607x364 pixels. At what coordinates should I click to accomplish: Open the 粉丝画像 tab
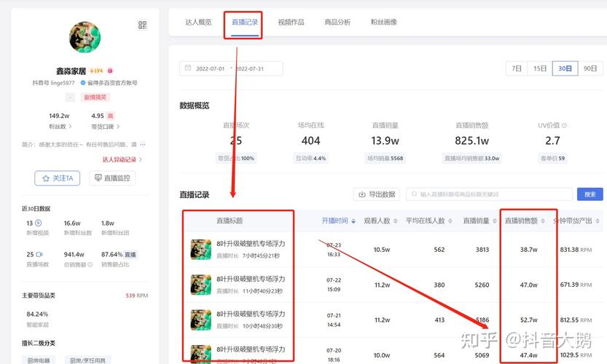(x=383, y=22)
